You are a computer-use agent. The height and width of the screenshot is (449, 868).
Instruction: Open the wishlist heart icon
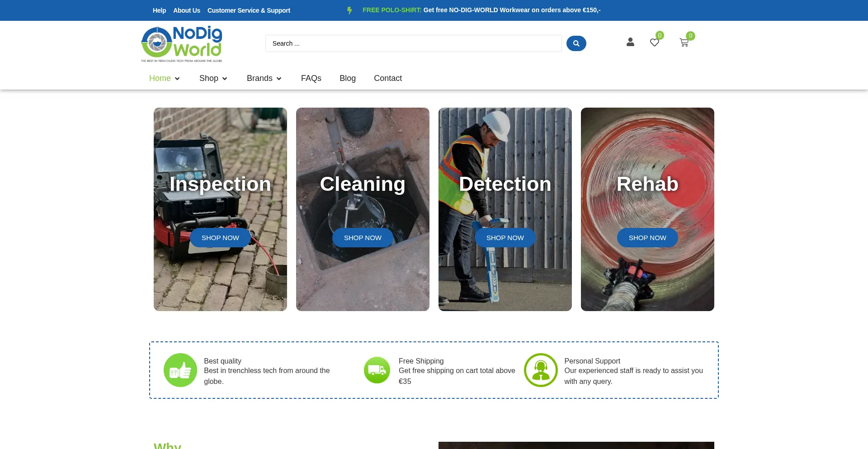tap(654, 43)
